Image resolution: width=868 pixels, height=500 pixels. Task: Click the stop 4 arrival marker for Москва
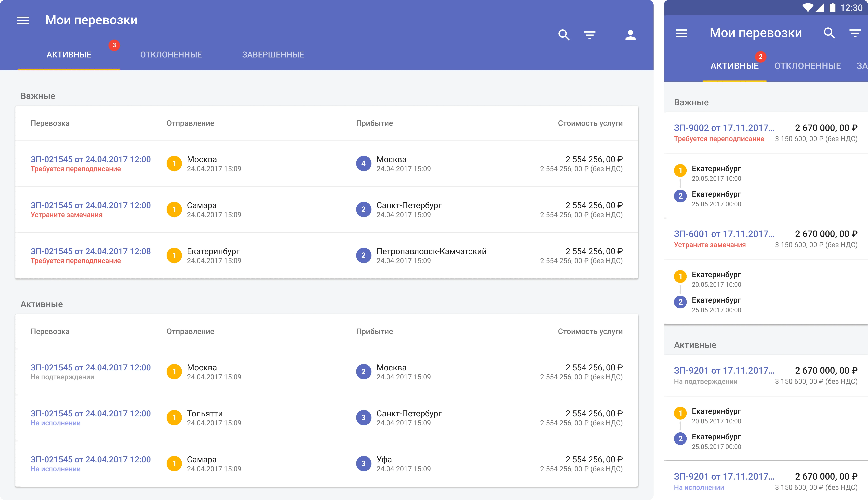coord(363,163)
